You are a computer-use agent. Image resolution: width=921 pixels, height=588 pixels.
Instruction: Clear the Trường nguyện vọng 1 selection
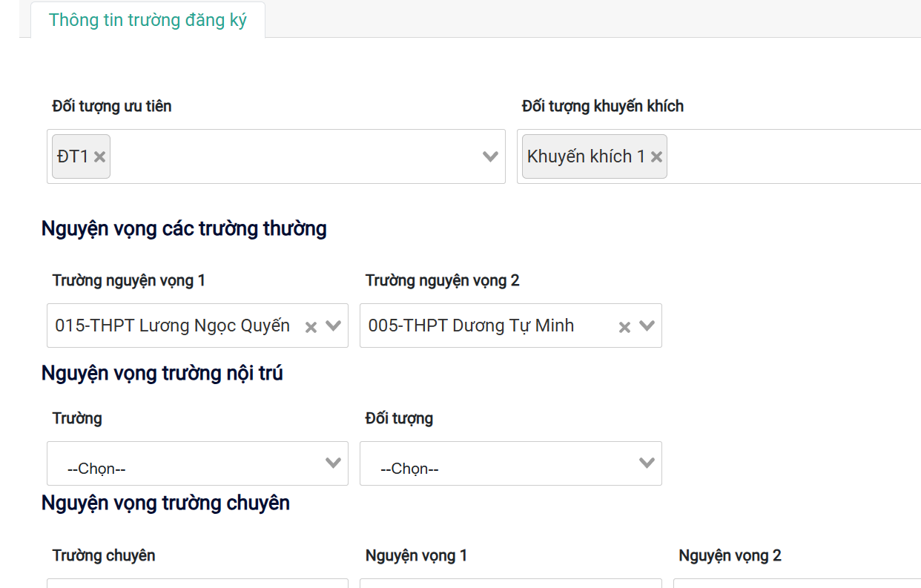311,327
